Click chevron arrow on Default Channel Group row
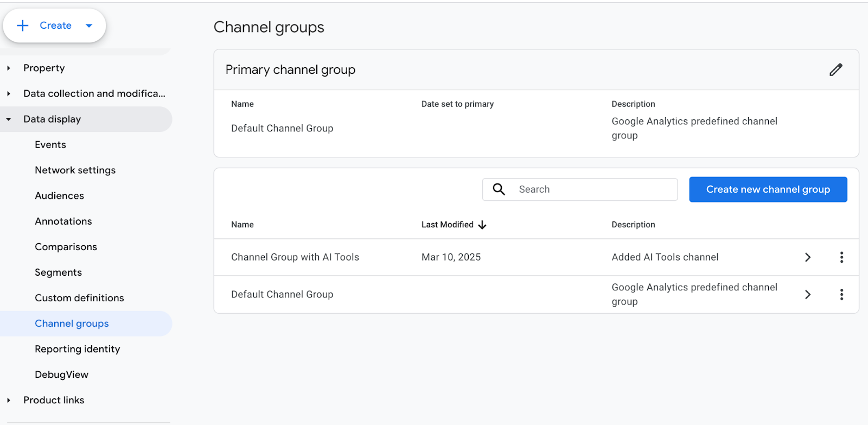 click(807, 295)
